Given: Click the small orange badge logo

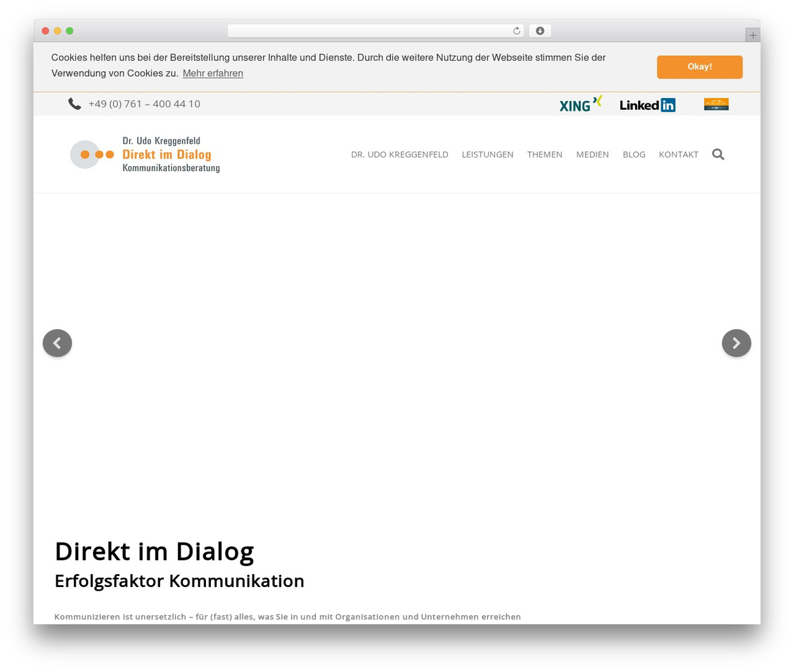Looking at the screenshot, I should tap(716, 104).
